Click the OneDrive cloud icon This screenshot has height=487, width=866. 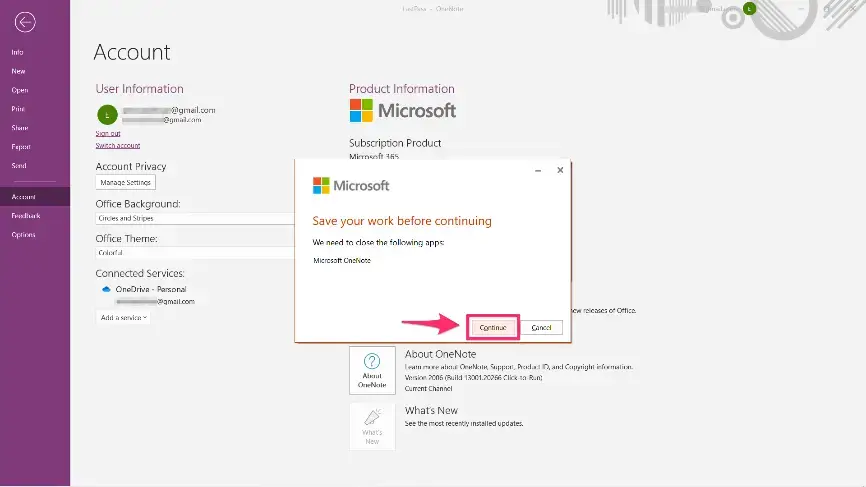coord(106,289)
